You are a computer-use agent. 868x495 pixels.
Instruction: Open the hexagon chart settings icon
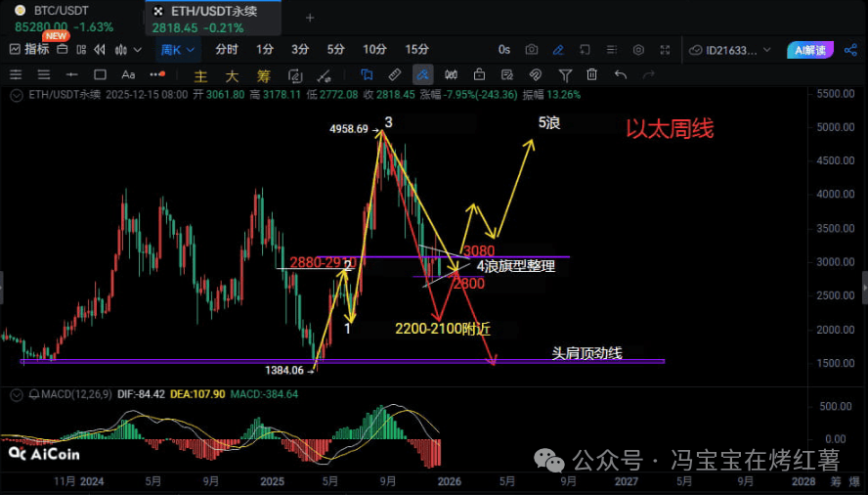[x=638, y=50]
